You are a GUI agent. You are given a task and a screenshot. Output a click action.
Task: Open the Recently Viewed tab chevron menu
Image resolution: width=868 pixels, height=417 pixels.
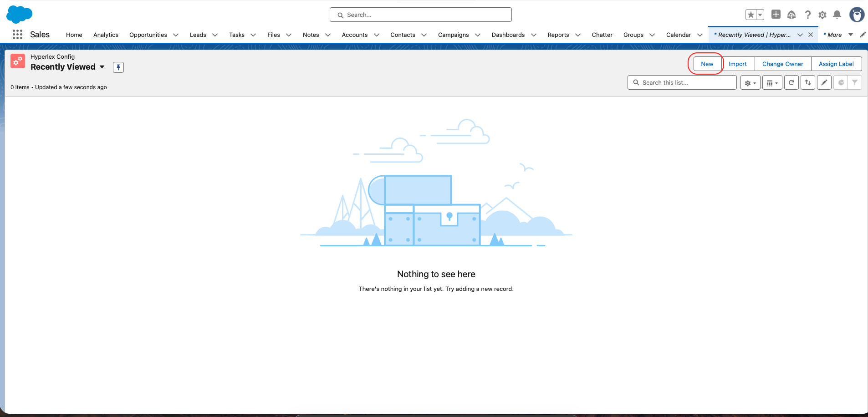point(800,35)
